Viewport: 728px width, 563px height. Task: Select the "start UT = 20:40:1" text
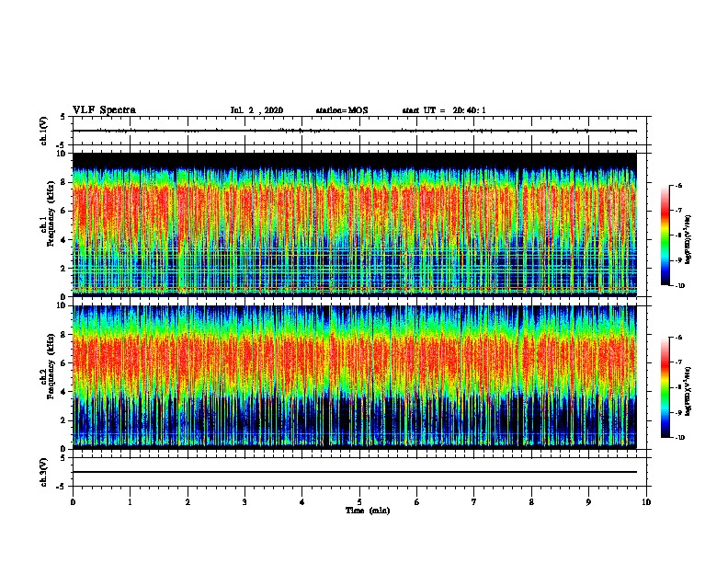coord(444,110)
